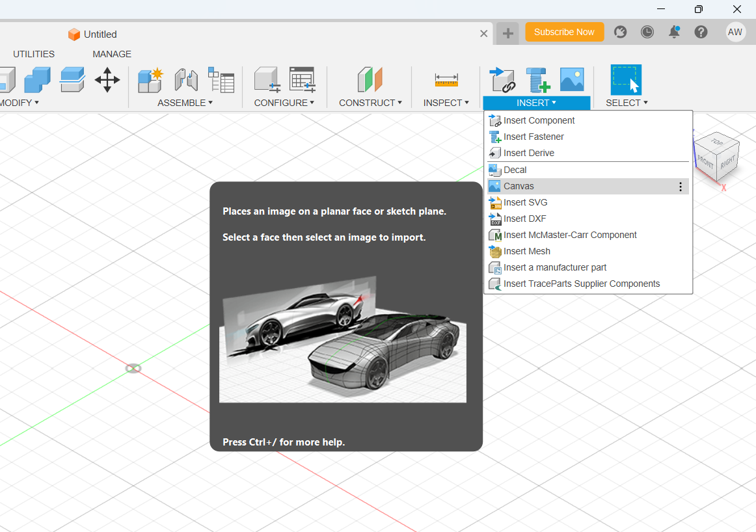Switch to the MANAGE tab

pos(112,54)
